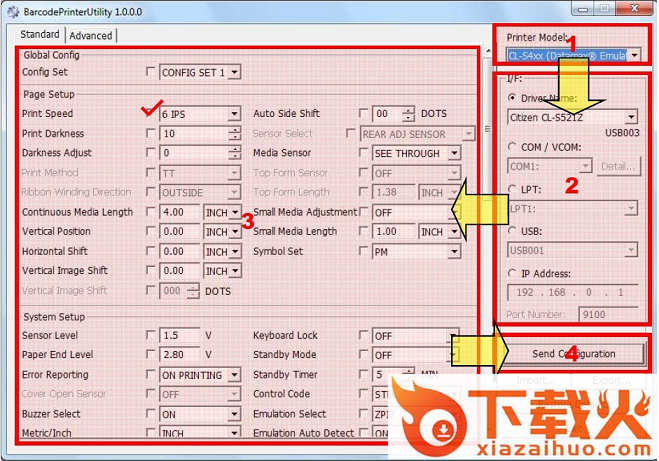Minimize the BarcodePrinterUtility window
The width and height of the screenshot is (659, 461).
(x=583, y=8)
